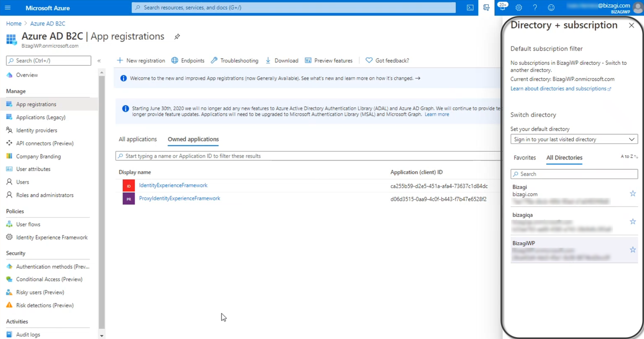This screenshot has width=644, height=339.
Task: Open Learn about directories and subscriptions
Action: [x=561, y=89]
